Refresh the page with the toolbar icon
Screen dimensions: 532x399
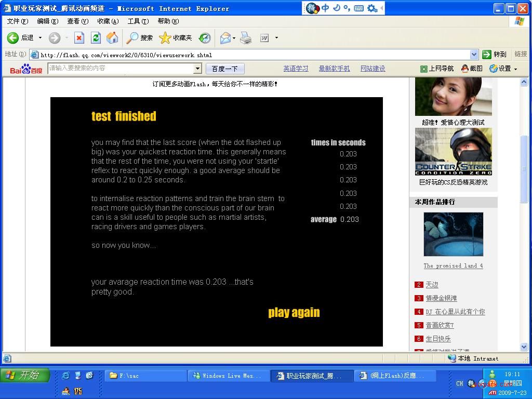[x=96, y=37]
